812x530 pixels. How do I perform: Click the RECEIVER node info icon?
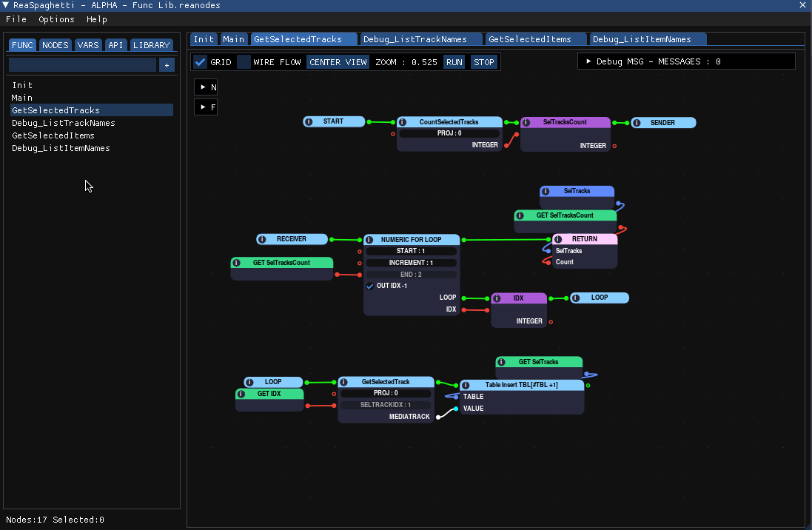pyautogui.click(x=262, y=239)
